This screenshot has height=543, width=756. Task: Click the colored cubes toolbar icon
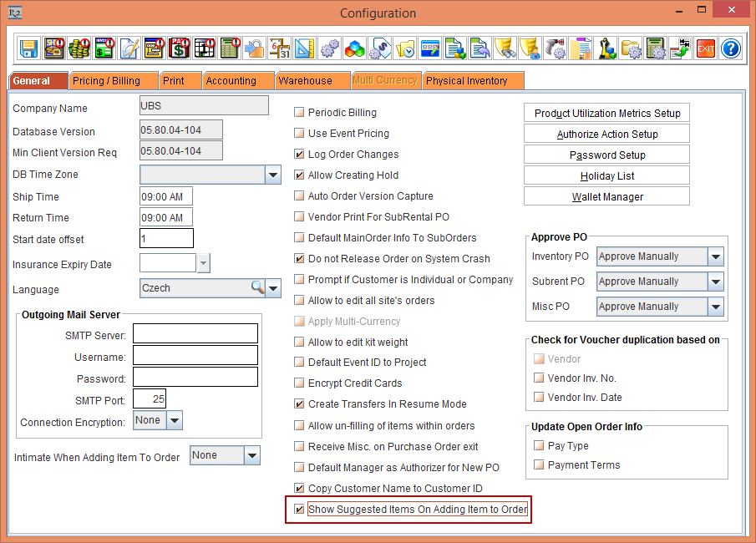pyautogui.click(x=355, y=48)
